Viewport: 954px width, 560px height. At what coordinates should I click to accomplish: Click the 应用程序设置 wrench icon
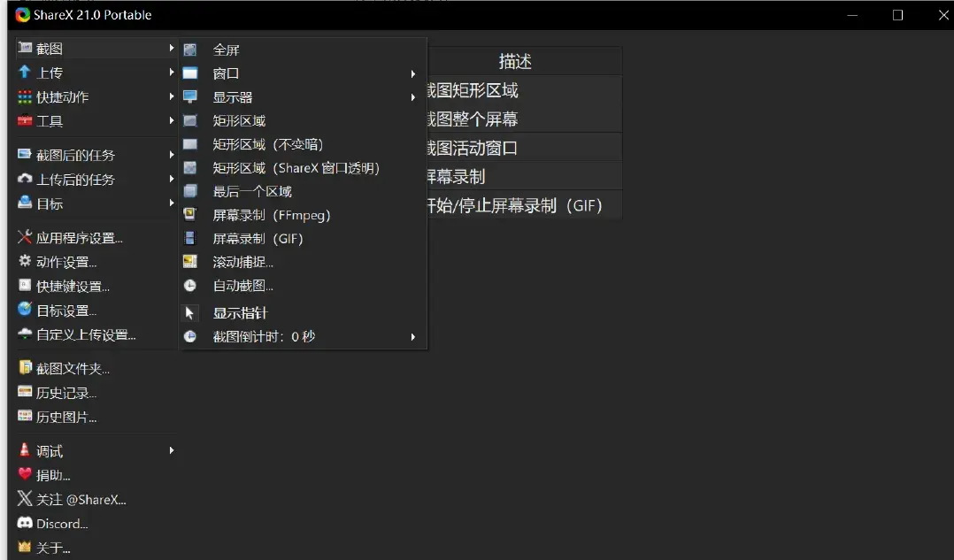25,236
